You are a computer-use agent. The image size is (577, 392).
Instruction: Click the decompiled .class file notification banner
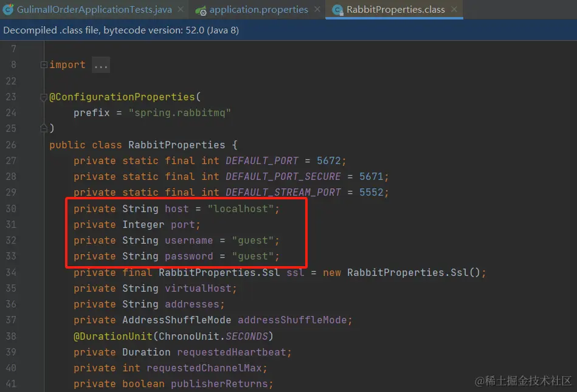288,30
